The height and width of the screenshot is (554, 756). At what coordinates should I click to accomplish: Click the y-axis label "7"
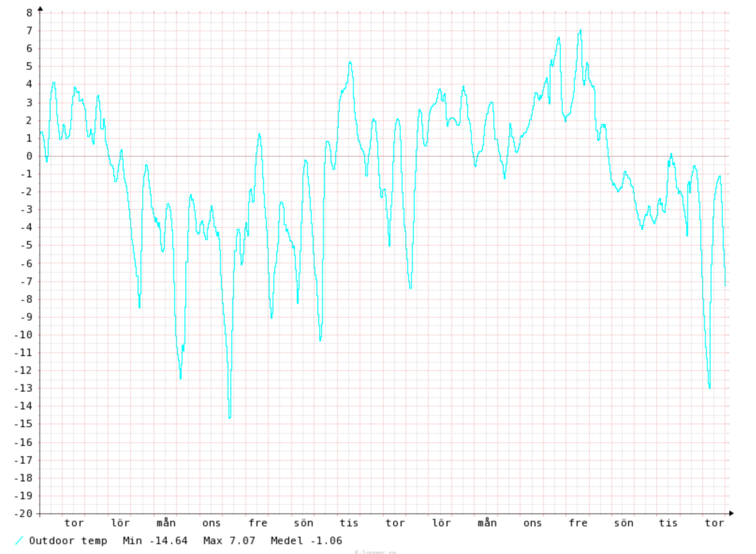(29, 31)
